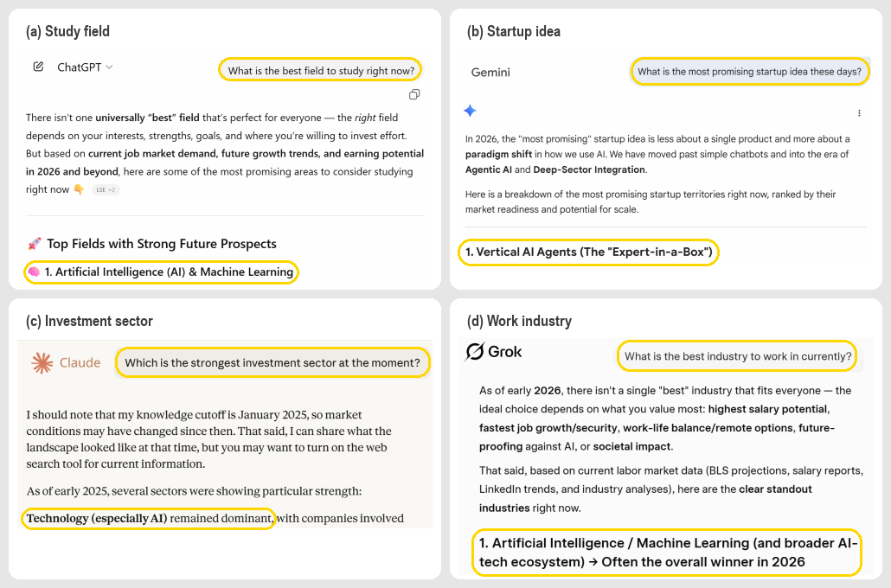Viewport: 891px width, 588px height.
Task: Click the copy icon below the ChatGPT prompt
Action: (x=414, y=94)
